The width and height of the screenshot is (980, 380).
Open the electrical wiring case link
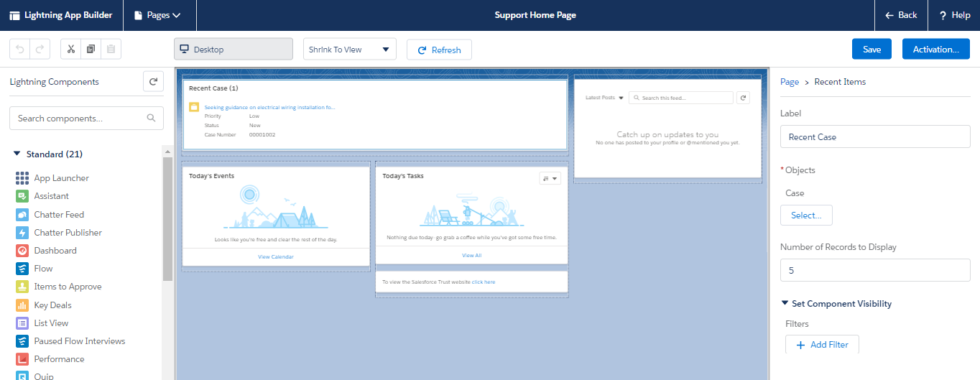coord(269,107)
